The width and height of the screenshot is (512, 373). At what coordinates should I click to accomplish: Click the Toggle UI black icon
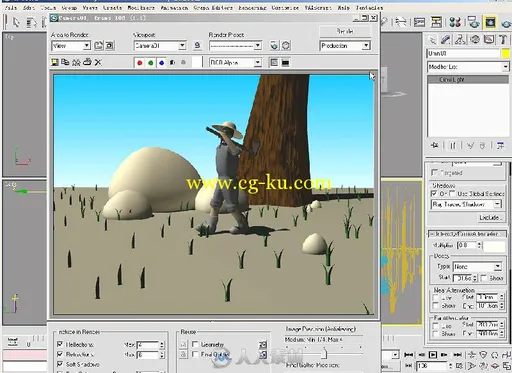pos(285,62)
